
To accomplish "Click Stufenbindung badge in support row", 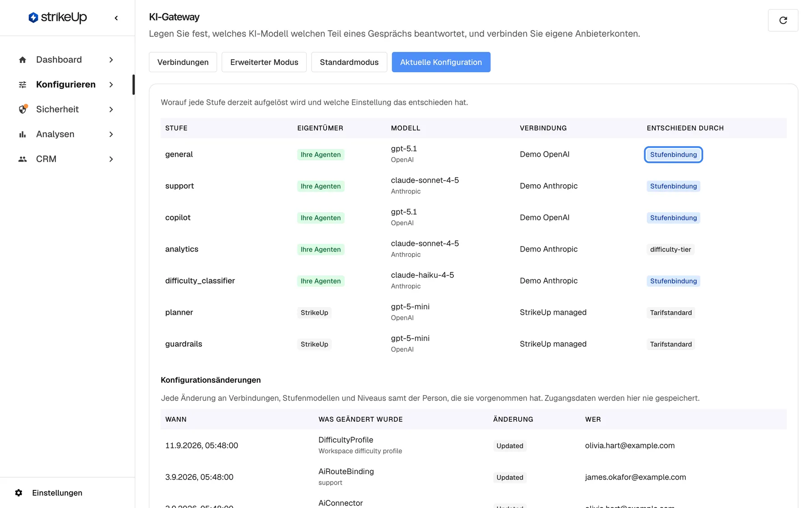I will (673, 186).
